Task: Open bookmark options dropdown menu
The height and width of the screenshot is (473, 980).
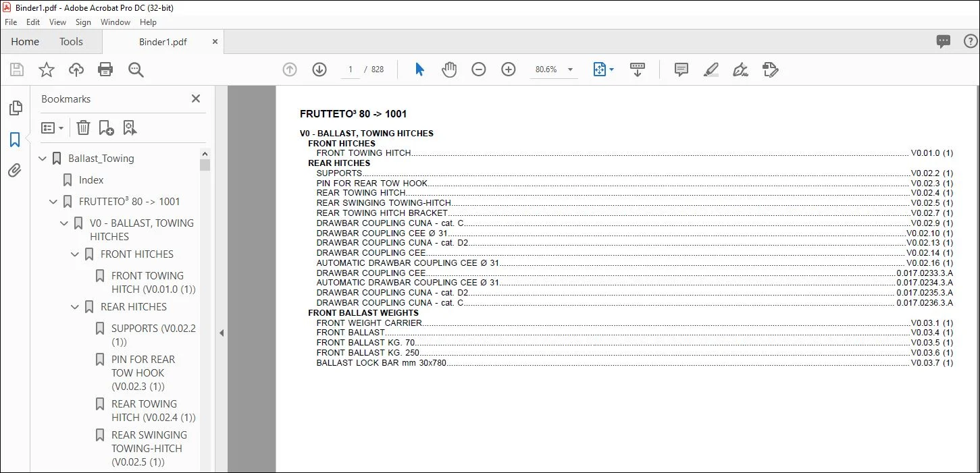Action: click(x=52, y=128)
